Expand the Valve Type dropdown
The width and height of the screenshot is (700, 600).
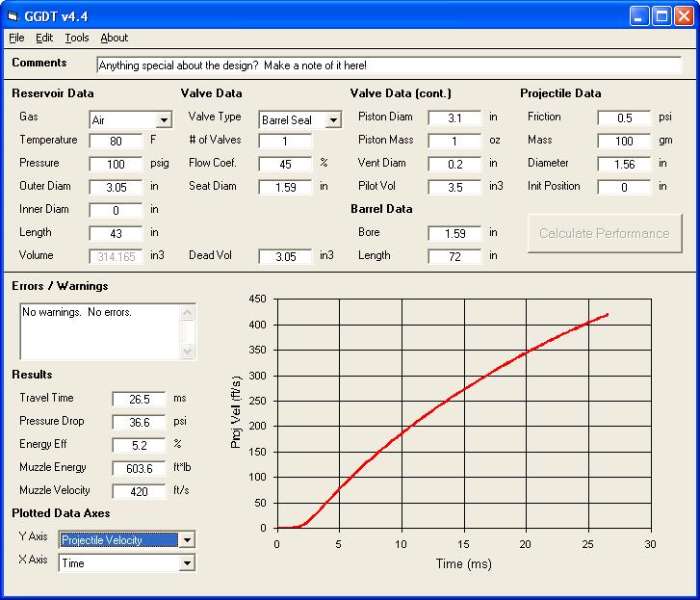coord(333,120)
